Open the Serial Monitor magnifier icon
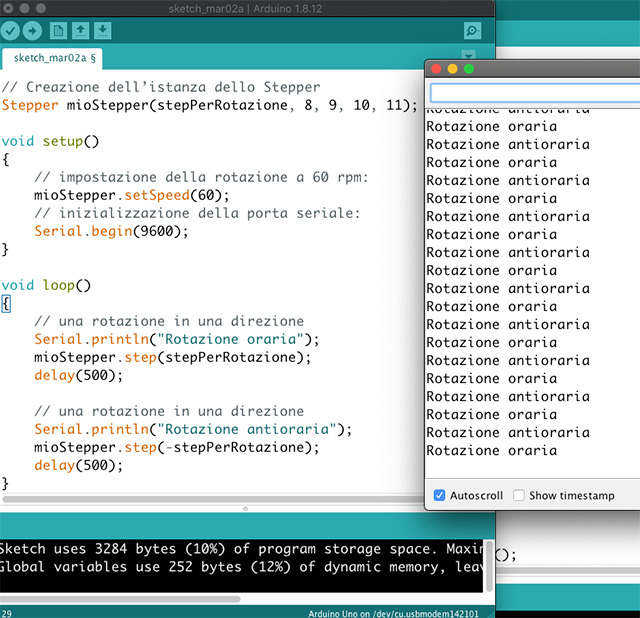The width and height of the screenshot is (640, 618). [x=473, y=32]
